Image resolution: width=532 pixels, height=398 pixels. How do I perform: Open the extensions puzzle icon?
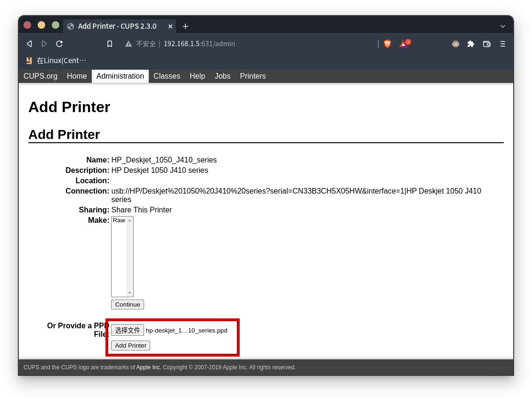click(x=471, y=44)
